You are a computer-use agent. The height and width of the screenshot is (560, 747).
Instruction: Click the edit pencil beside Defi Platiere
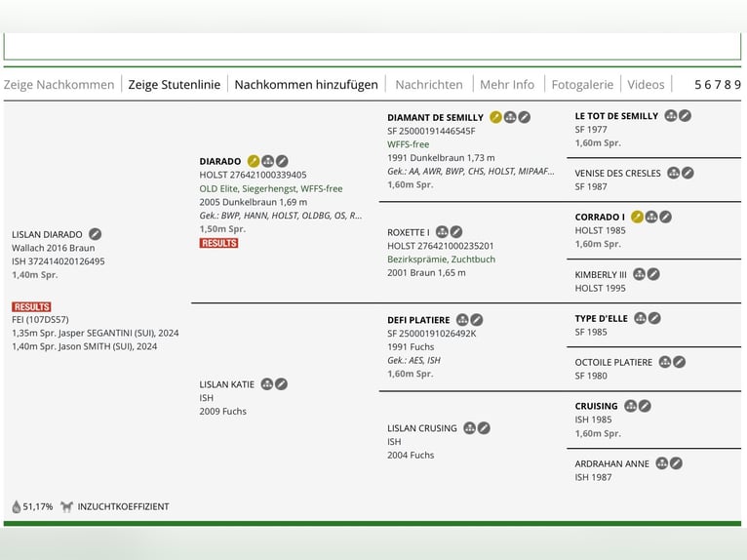pos(477,320)
